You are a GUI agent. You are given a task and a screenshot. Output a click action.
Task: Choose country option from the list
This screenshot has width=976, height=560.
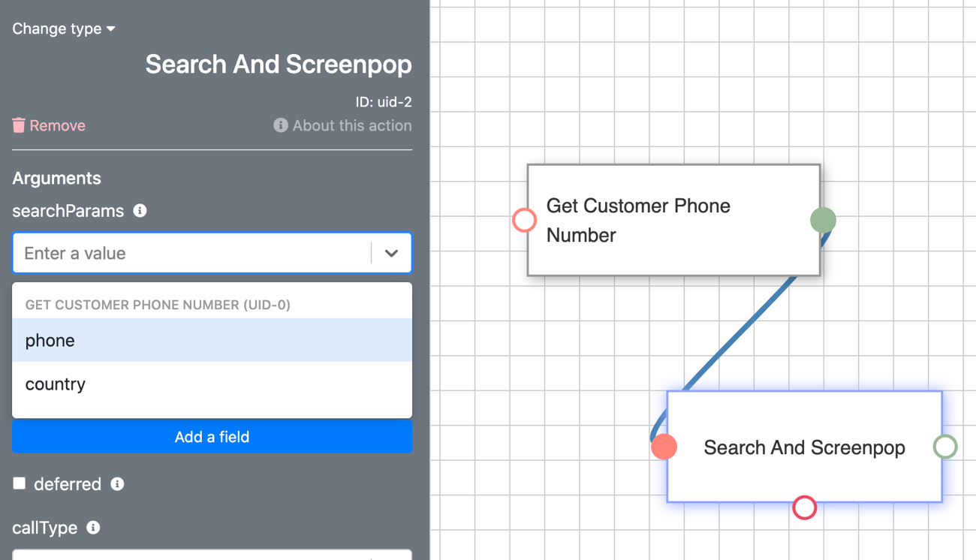212,384
